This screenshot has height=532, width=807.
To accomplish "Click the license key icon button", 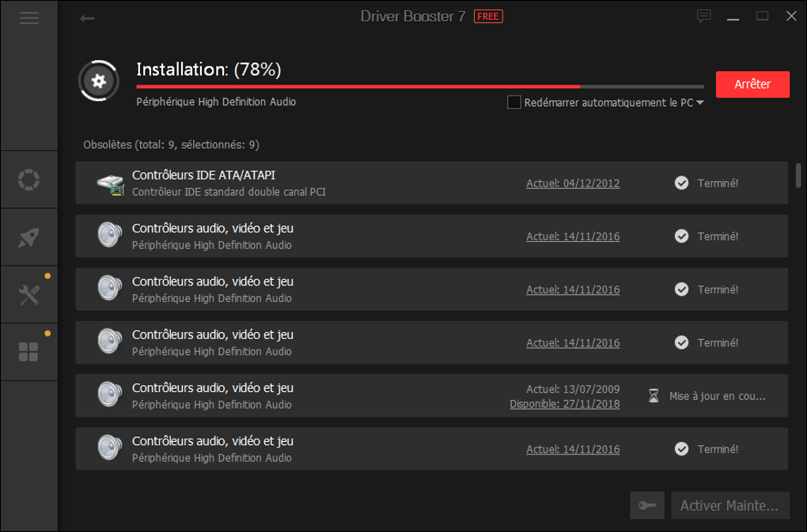I will pyautogui.click(x=647, y=505).
